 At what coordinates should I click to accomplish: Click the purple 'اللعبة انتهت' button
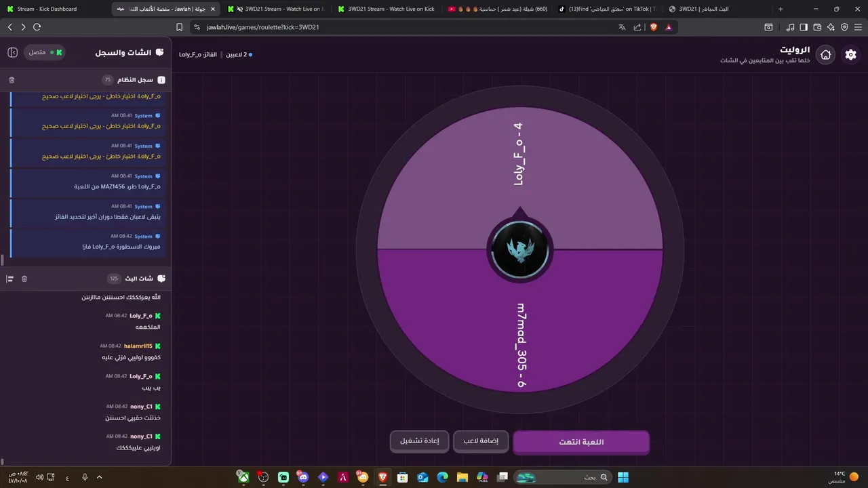(581, 442)
